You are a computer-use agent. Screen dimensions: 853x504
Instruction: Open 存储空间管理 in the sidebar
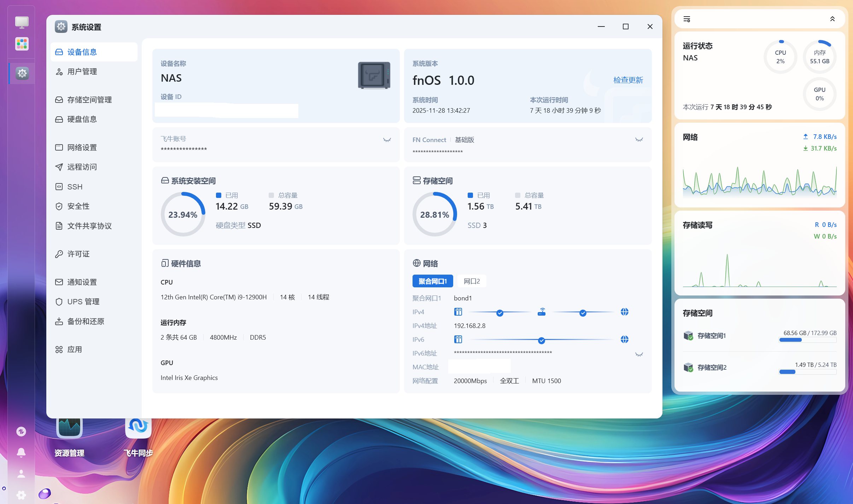pos(89,100)
